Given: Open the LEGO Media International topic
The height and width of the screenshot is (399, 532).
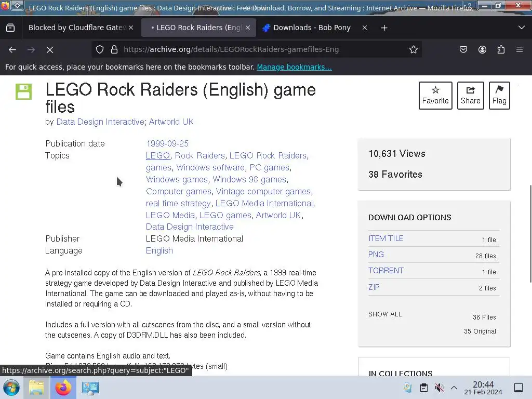Looking at the screenshot, I should pos(264,203).
